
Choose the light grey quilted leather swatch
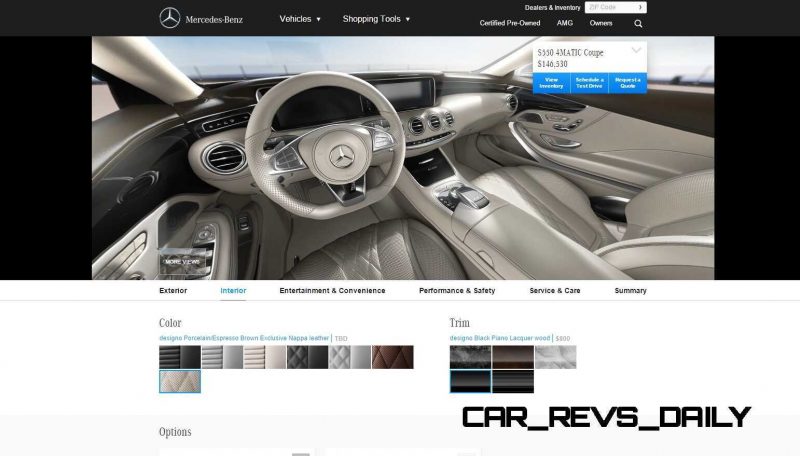(350, 357)
